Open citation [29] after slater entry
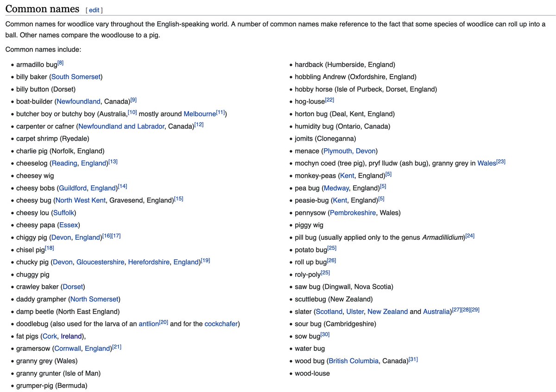556x392 pixels. pyautogui.click(x=475, y=310)
